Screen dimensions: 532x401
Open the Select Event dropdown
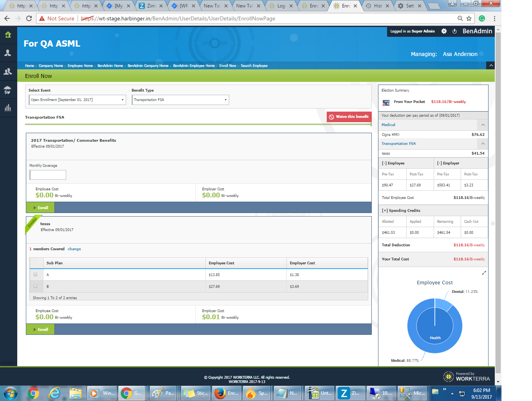tap(77, 100)
